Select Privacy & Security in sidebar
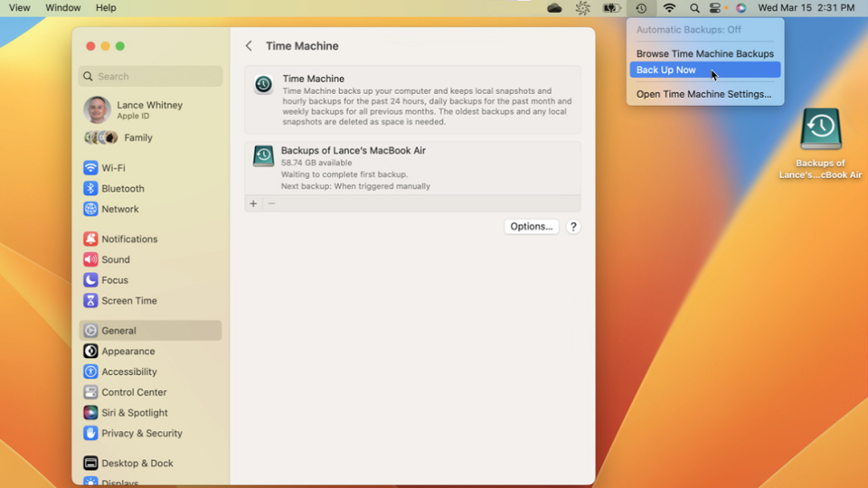This screenshot has width=868, height=488. [x=141, y=434]
